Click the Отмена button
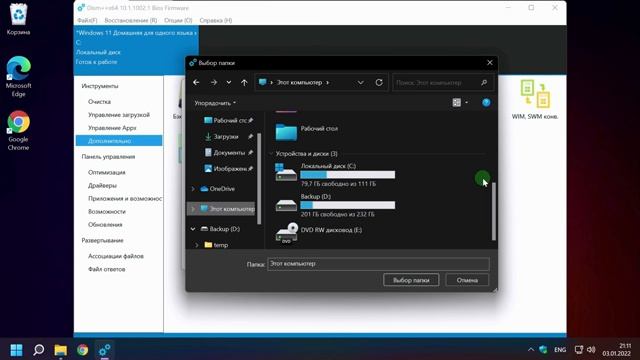The width and height of the screenshot is (640, 360). tap(467, 280)
